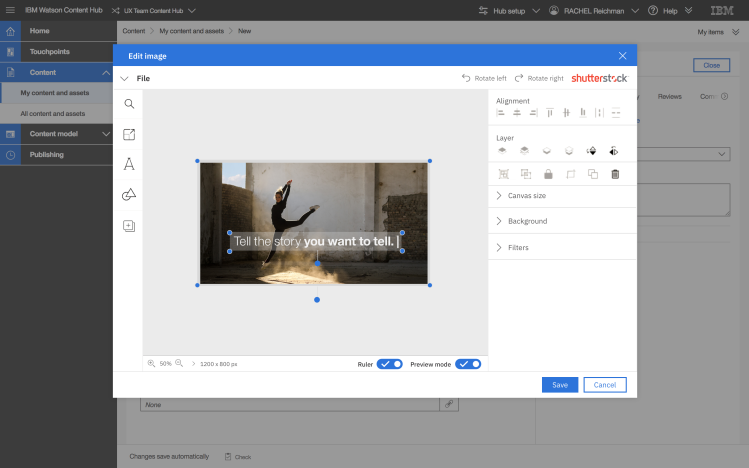749x468 pixels.
Task: Select the text tool (letter A)
Action: 129,164
